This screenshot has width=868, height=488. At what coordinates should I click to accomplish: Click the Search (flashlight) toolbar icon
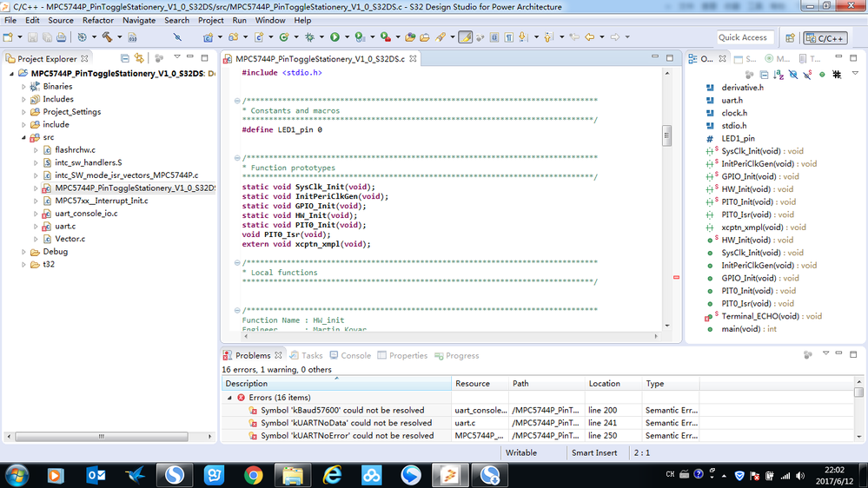click(x=441, y=37)
